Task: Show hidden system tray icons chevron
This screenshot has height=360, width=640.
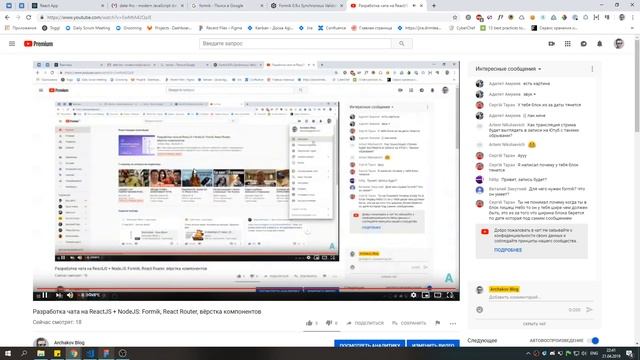Action: 528,353
